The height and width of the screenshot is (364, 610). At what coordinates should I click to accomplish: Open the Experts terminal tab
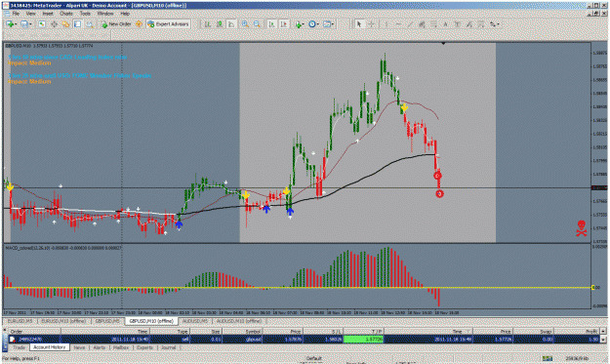click(144, 347)
